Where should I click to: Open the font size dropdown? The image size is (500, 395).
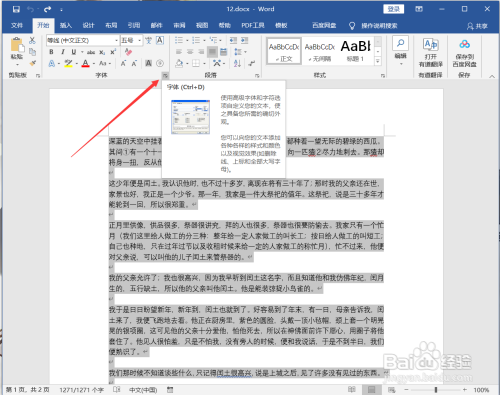pos(139,40)
